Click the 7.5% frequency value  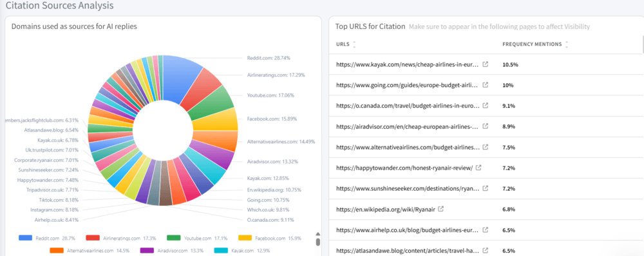(508, 147)
